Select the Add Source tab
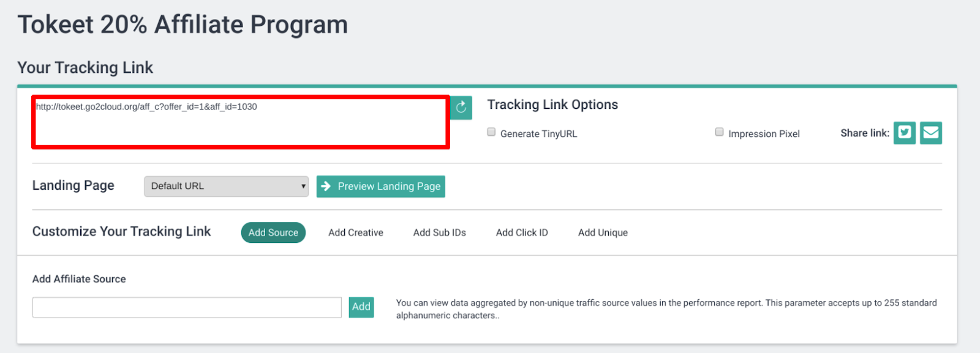The image size is (980, 353). [x=273, y=232]
